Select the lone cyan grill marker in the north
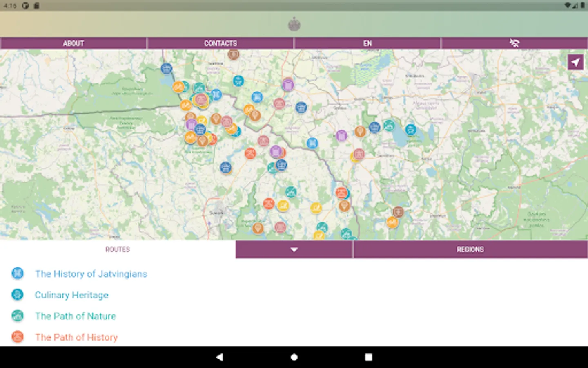This screenshot has height=368, width=588. point(238,81)
